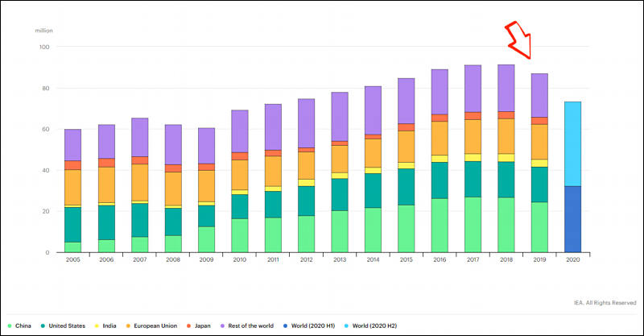Click the green China segment of the 2008 bar
The image size is (644, 336).
pyautogui.click(x=173, y=244)
